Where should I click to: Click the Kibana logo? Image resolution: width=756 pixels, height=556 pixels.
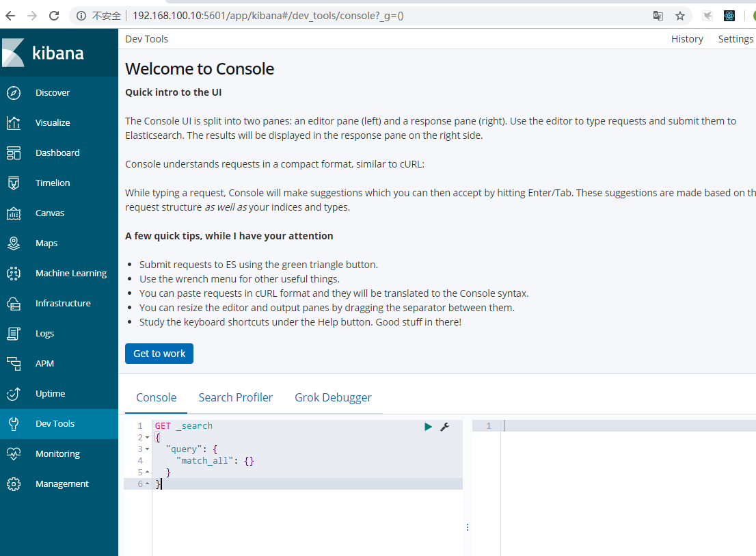pos(43,53)
